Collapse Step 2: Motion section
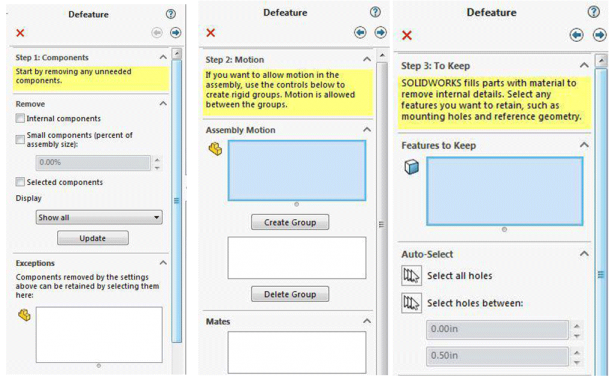 click(367, 59)
